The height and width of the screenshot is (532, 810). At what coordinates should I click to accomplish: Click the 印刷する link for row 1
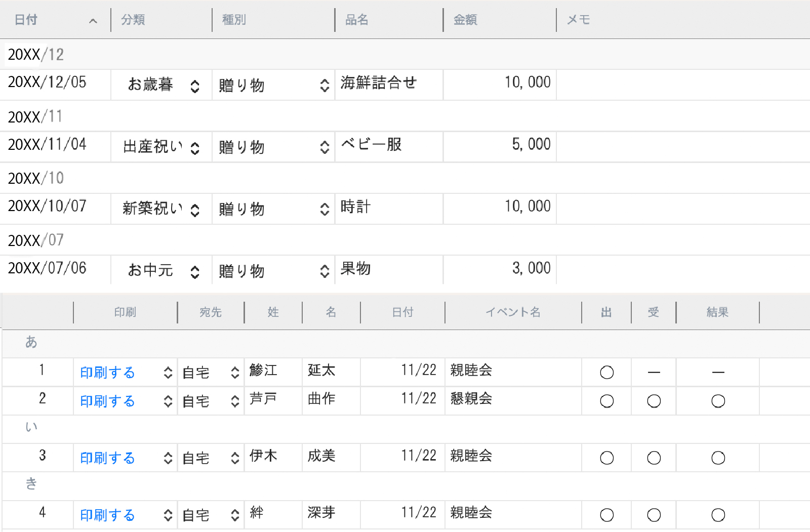coord(107,373)
